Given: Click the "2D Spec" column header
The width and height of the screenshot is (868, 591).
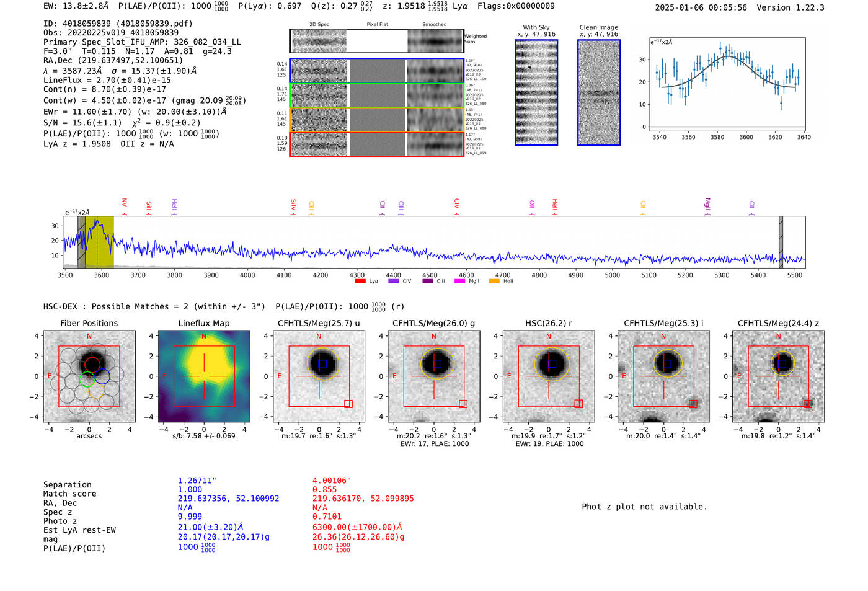Looking at the screenshot, I should [319, 25].
